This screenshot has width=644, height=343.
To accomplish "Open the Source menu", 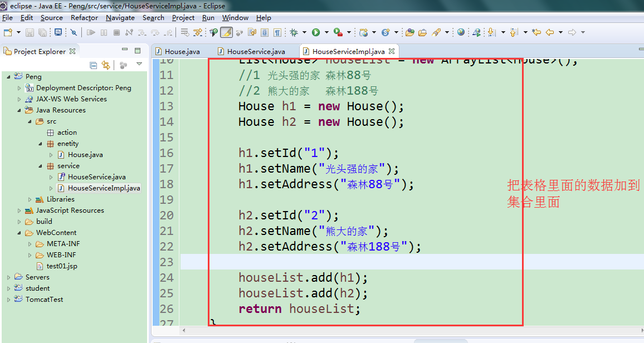I will tap(52, 18).
